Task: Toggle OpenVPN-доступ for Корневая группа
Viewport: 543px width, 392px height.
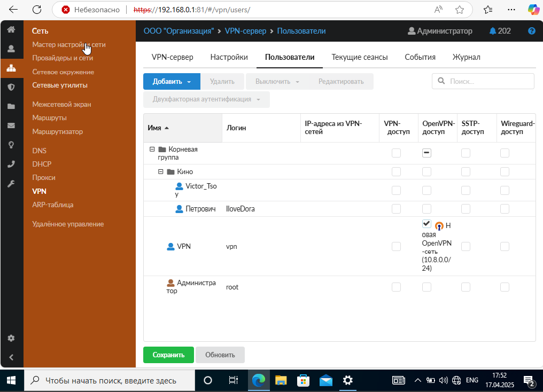Action: [x=426, y=153]
